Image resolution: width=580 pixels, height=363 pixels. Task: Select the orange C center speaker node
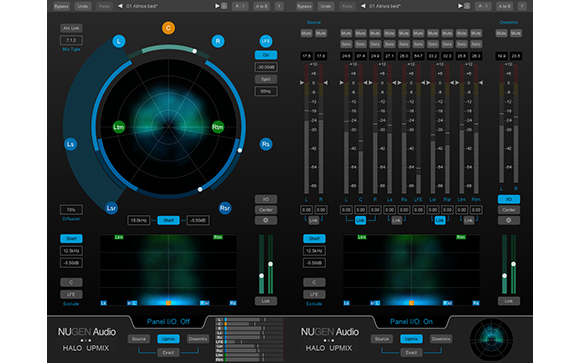[168, 28]
